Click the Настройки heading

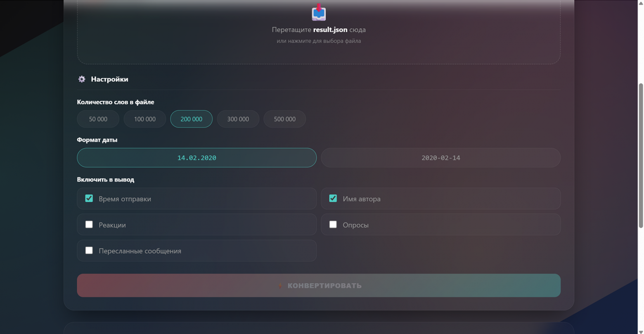(x=109, y=79)
